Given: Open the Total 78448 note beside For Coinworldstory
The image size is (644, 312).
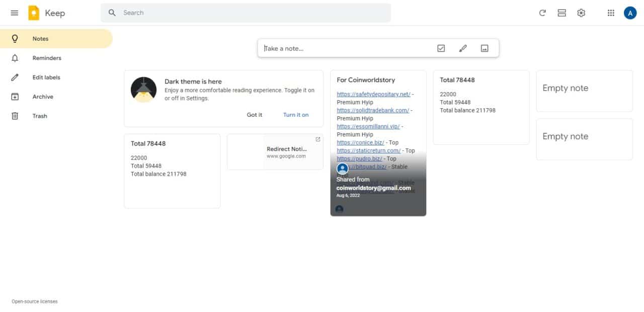Looking at the screenshot, I should [481, 108].
